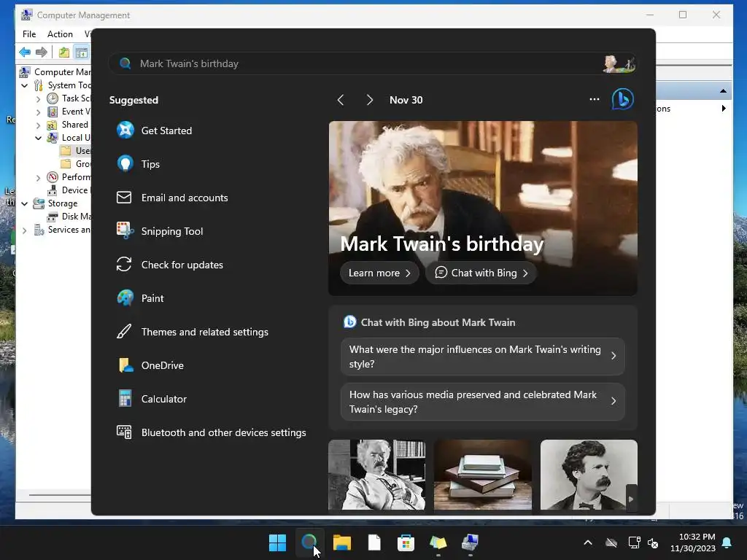Open the Action menu in Computer Management
Viewport: 747px width, 560px height.
[x=60, y=34]
